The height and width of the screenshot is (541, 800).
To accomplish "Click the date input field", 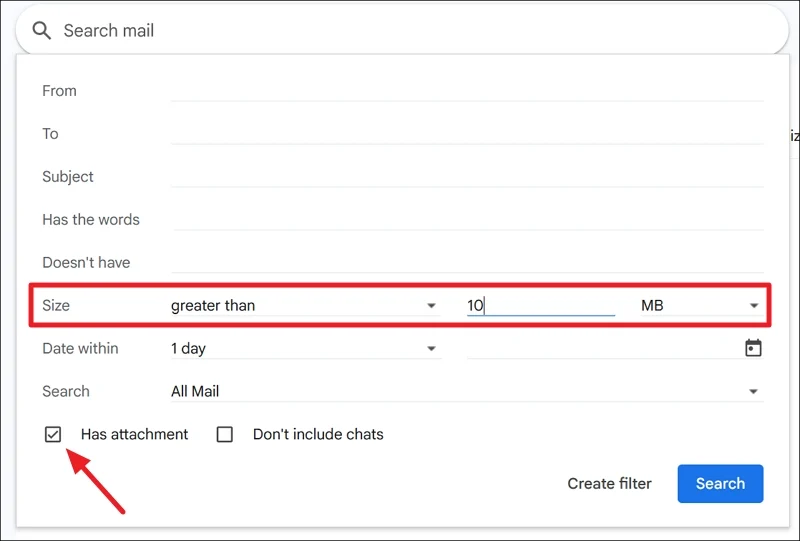I will (x=600, y=349).
